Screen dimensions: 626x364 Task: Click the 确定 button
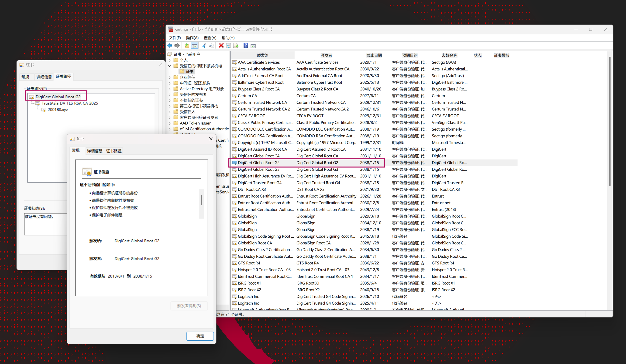click(200, 336)
